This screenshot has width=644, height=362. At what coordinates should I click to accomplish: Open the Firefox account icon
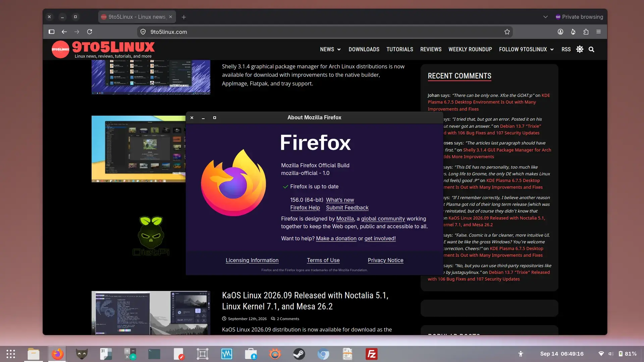560,32
